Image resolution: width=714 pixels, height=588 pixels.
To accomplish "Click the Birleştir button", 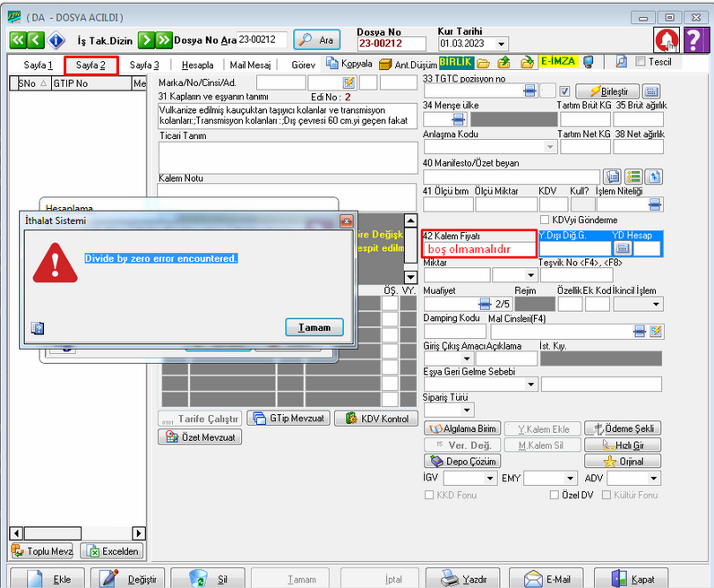I will (607, 91).
